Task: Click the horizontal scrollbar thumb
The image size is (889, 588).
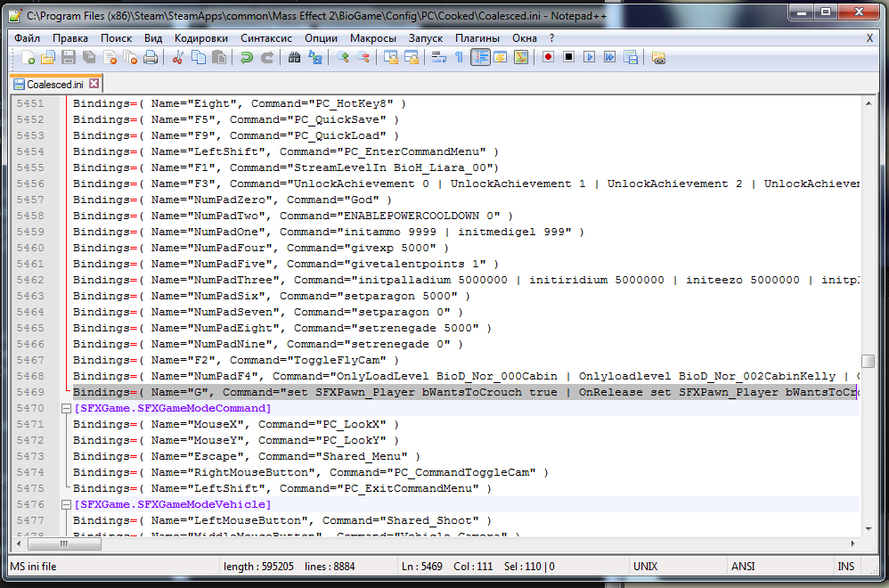Action: [64, 543]
